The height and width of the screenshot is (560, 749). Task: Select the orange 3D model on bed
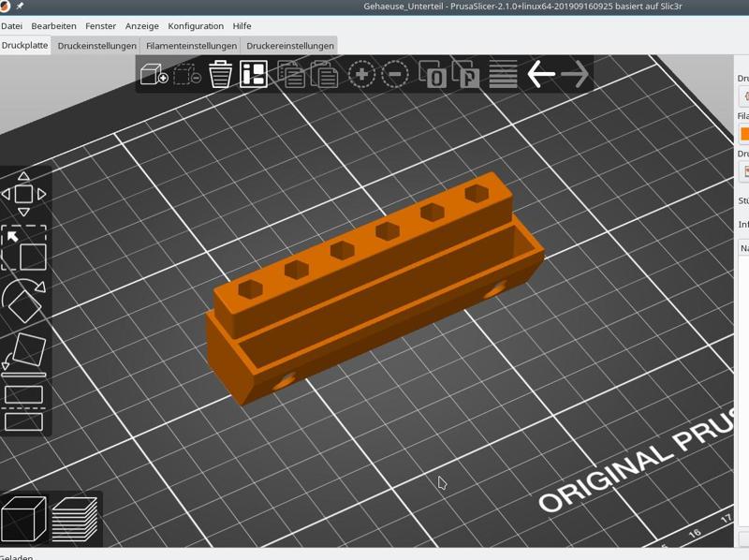(x=374, y=287)
